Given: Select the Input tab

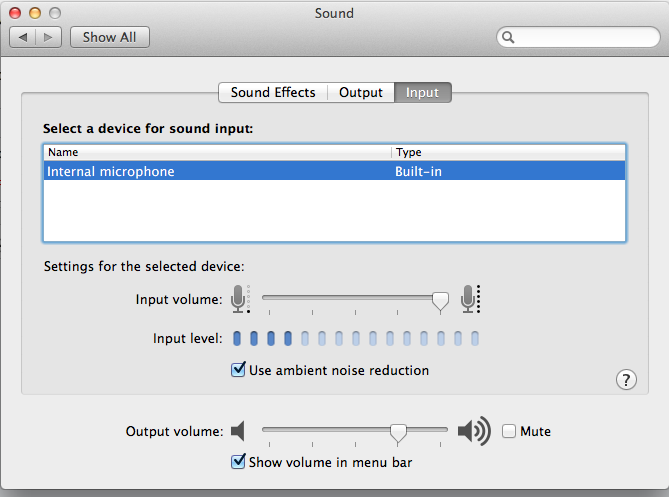Looking at the screenshot, I should click(x=422, y=93).
